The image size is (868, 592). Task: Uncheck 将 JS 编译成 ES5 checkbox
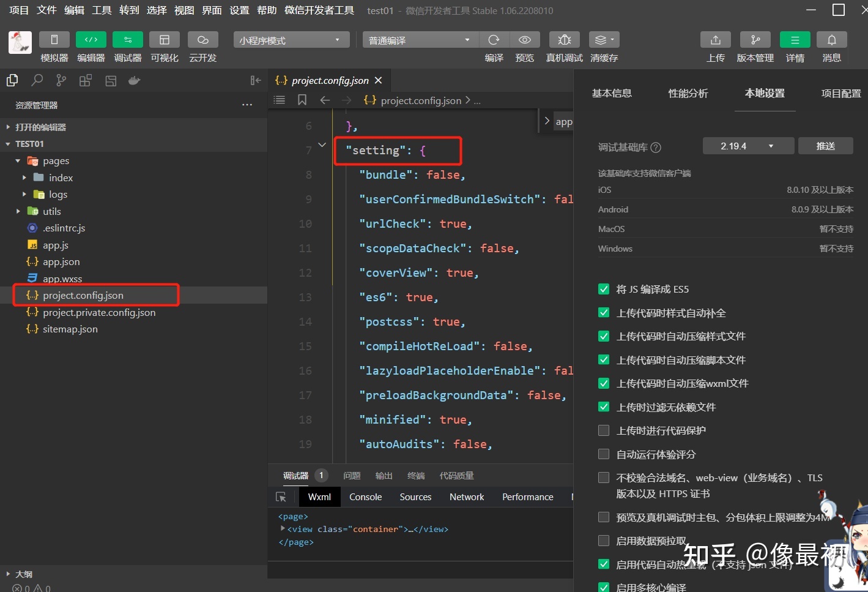604,289
